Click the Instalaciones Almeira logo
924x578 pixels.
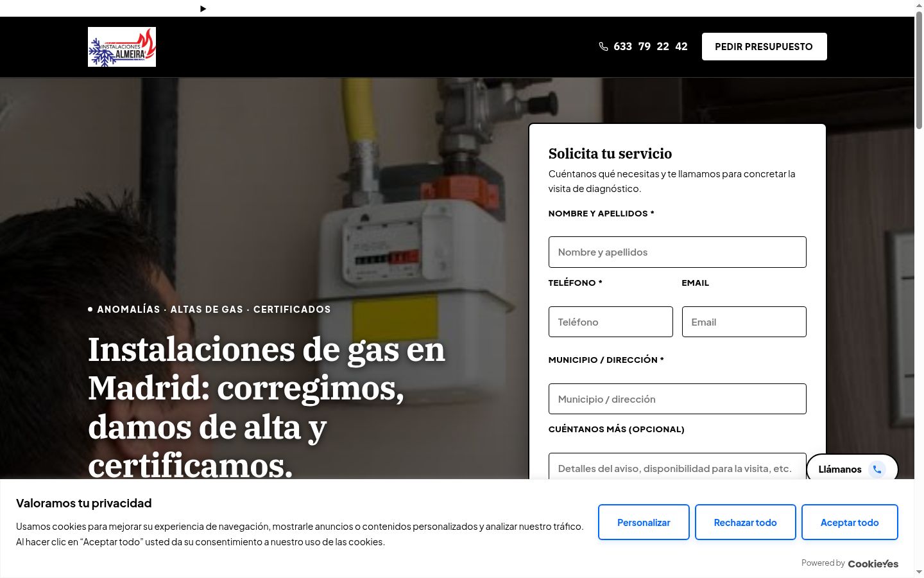tap(122, 47)
